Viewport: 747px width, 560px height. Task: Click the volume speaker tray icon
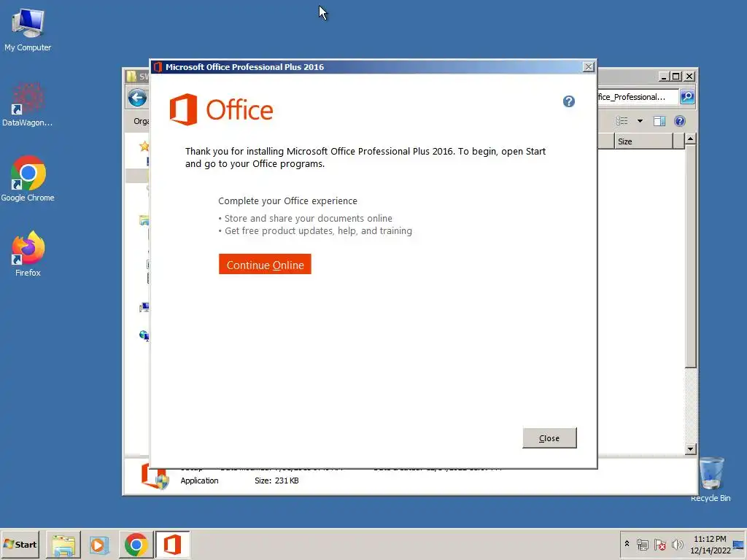pyautogui.click(x=677, y=544)
